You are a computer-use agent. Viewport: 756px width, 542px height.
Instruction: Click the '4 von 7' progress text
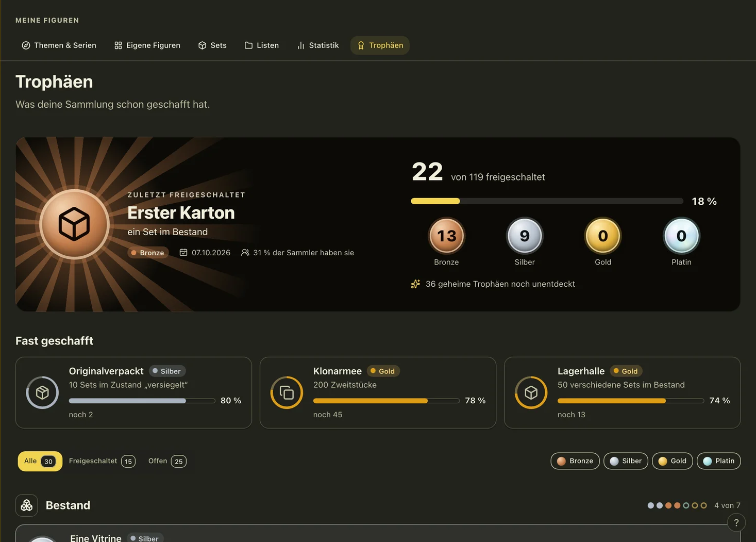click(727, 505)
